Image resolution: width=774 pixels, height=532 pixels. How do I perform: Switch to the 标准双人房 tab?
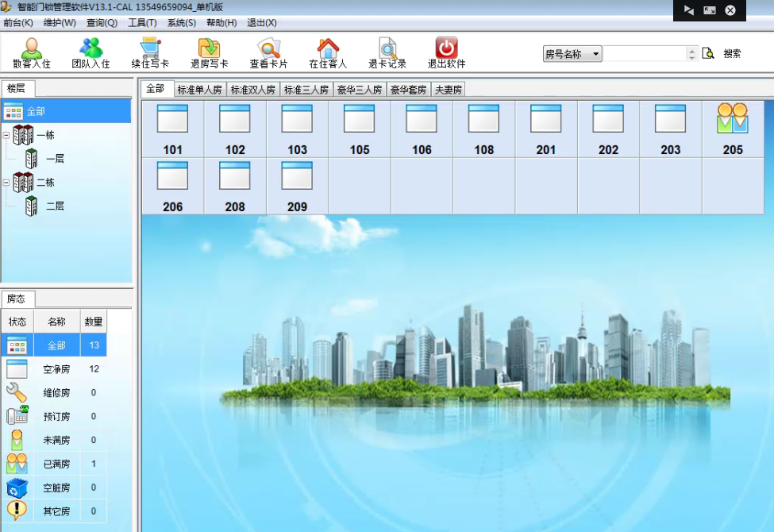point(252,90)
